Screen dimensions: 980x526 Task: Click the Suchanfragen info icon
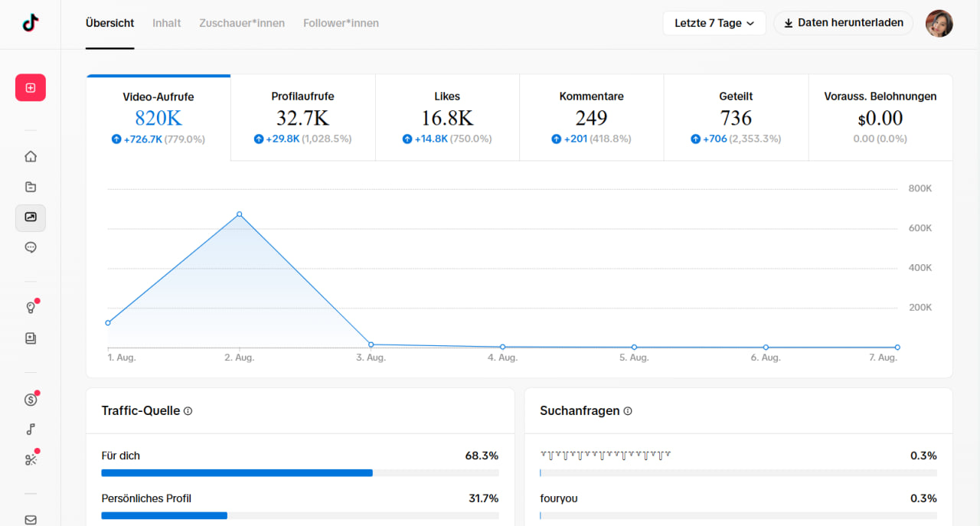[x=628, y=411]
